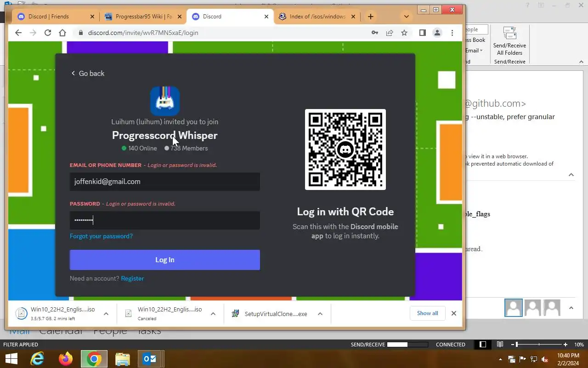Open Chrome side panel icon
Image resolution: width=588 pixels, height=368 pixels.
pyautogui.click(x=423, y=33)
